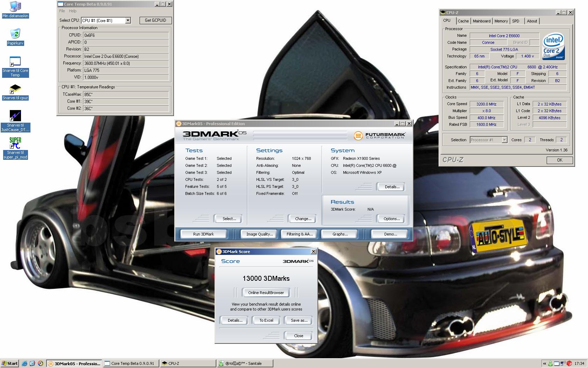Click the red ATI tray icon
This screenshot has height=368, width=588.
[x=569, y=363]
